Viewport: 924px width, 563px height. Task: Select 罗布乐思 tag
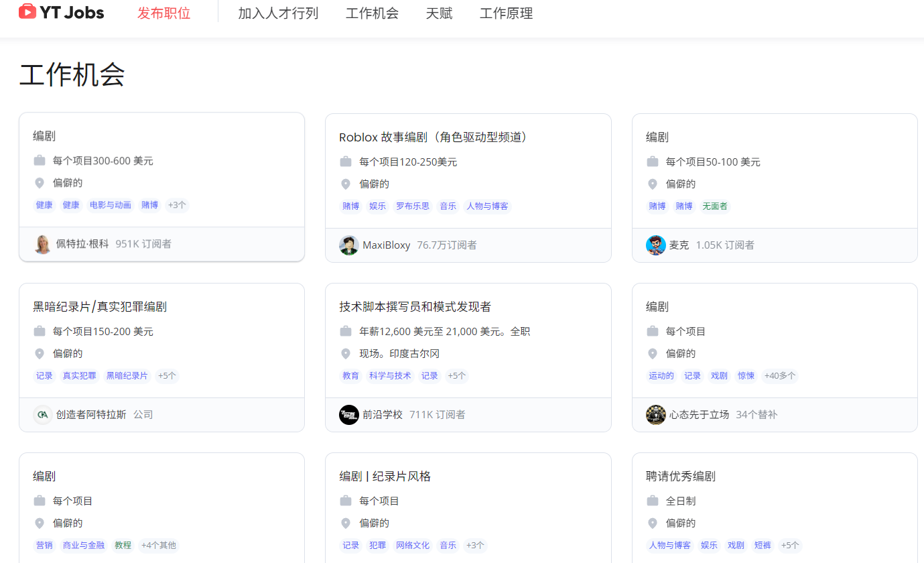(x=413, y=206)
